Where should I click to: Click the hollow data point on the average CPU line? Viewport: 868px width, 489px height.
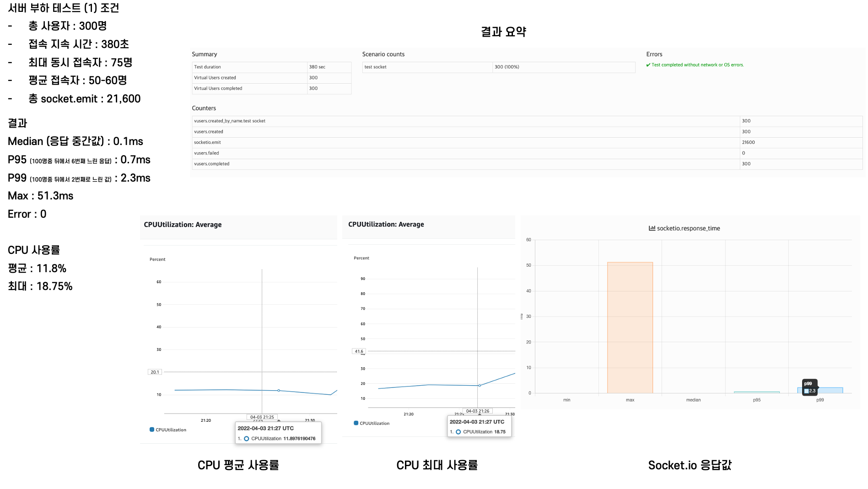(278, 390)
